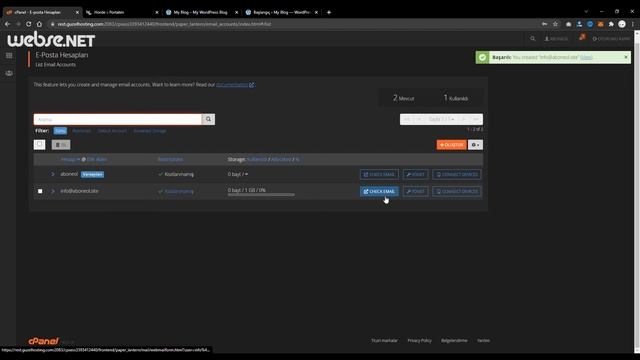Click the browser back arrow
The height and width of the screenshot is (360, 640).
[x=7, y=24]
